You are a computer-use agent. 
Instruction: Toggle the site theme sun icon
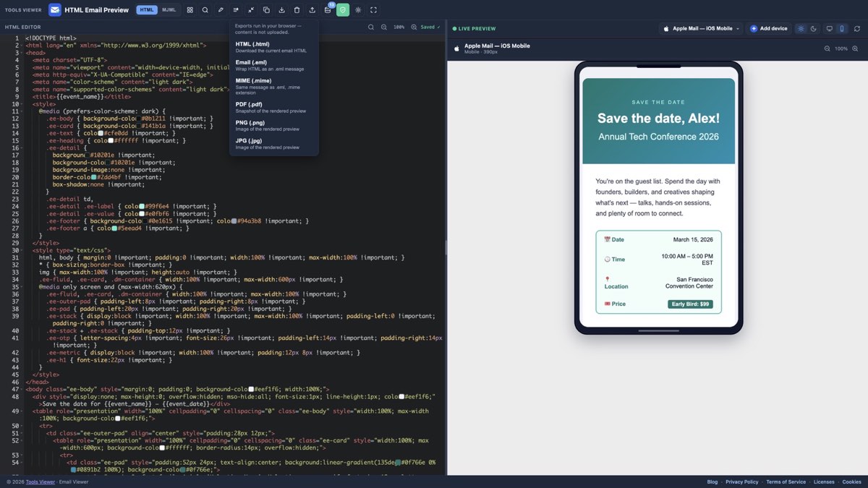pos(358,10)
